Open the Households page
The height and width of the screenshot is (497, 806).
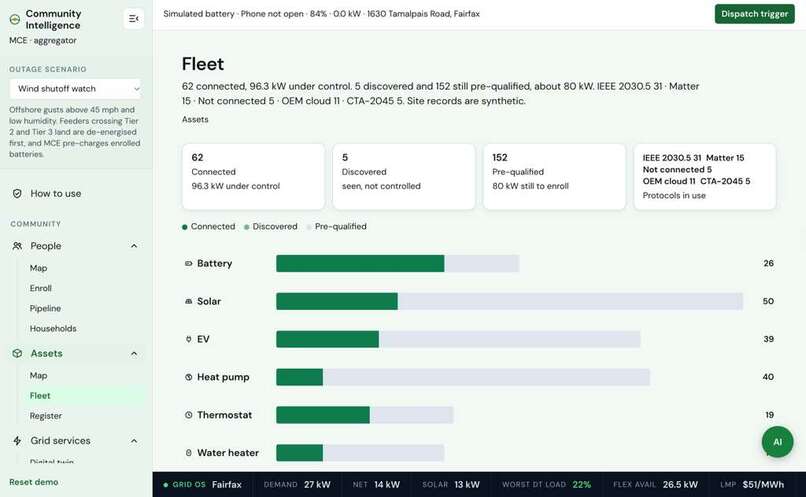[x=53, y=328]
